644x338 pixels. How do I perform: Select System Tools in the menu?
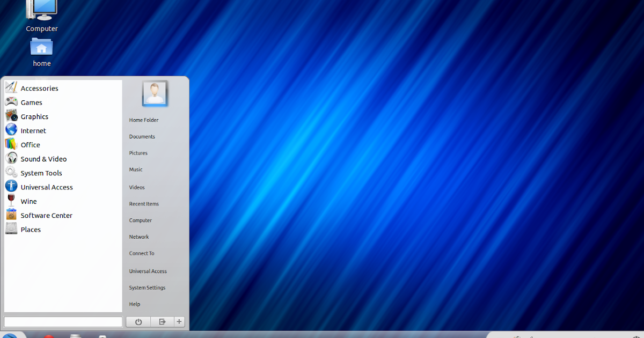[x=41, y=173]
